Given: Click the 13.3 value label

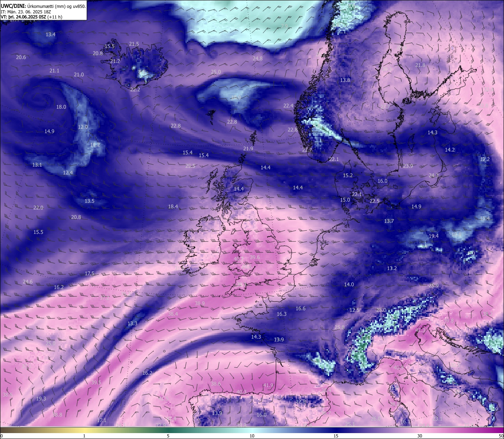Looking at the screenshot, I should click(x=132, y=324).
